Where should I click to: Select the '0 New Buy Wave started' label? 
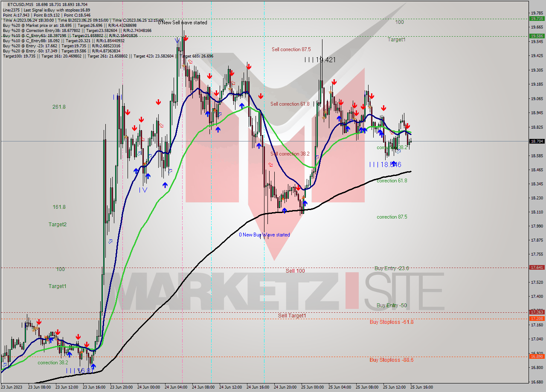coord(264,235)
